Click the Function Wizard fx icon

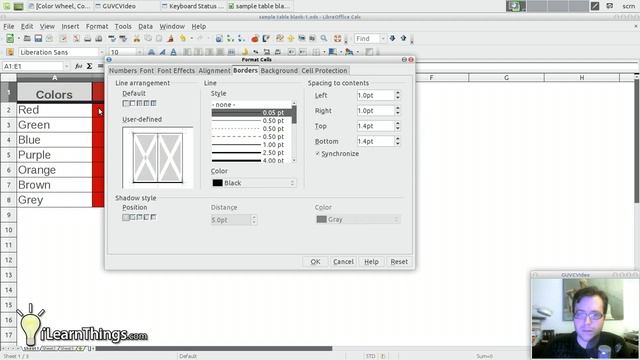point(78,66)
